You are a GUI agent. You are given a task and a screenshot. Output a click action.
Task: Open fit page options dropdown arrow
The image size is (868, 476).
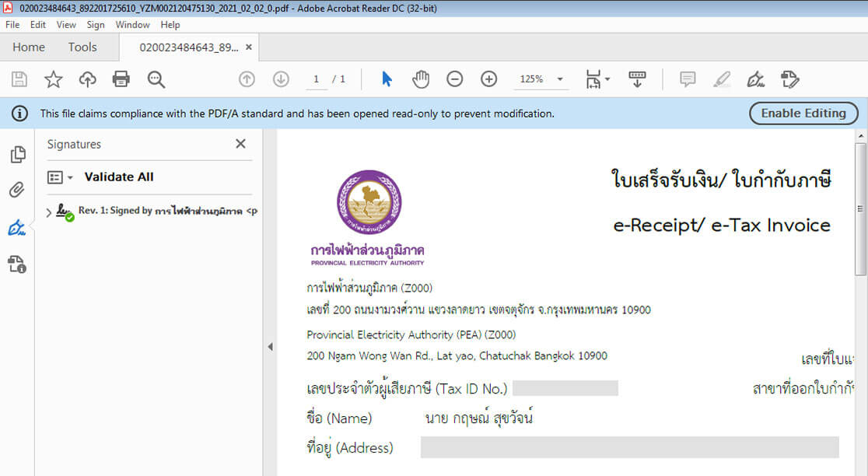[x=607, y=79]
